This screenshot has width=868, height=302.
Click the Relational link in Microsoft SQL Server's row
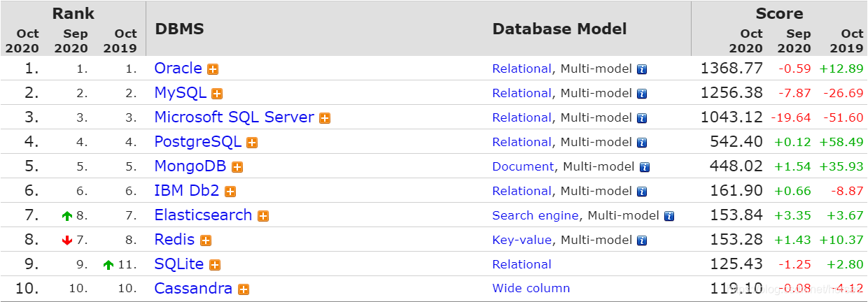(521, 117)
